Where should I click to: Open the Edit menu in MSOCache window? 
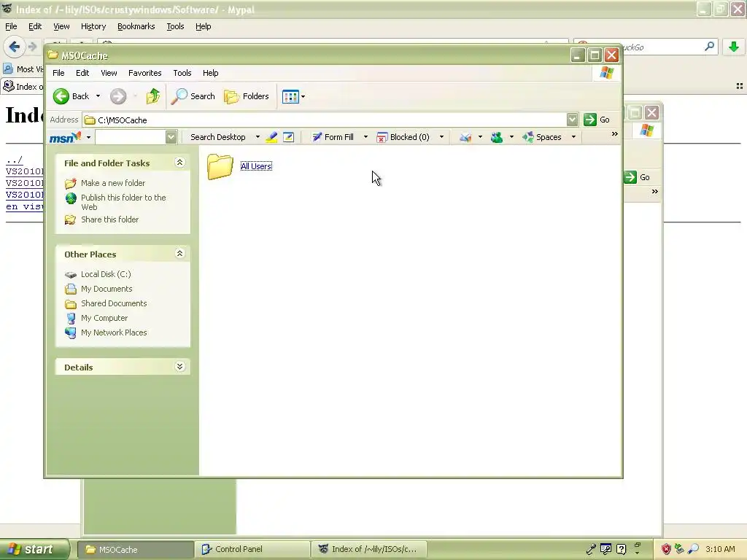tap(82, 73)
